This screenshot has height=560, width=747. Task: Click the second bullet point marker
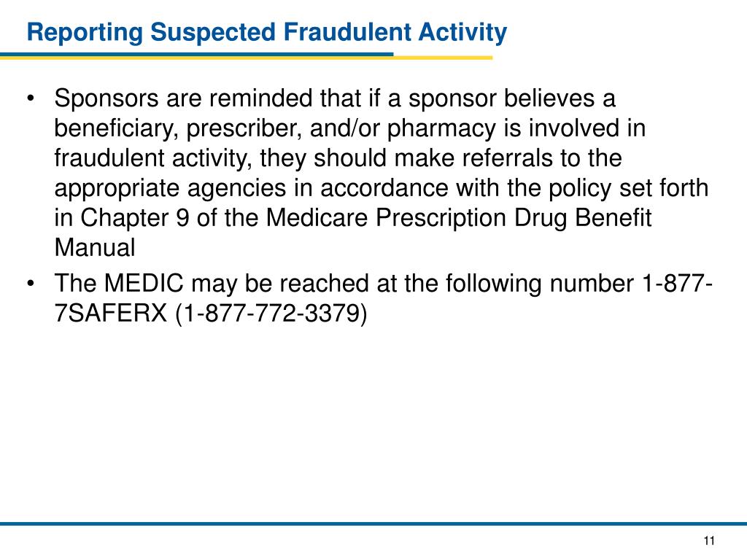[31, 284]
